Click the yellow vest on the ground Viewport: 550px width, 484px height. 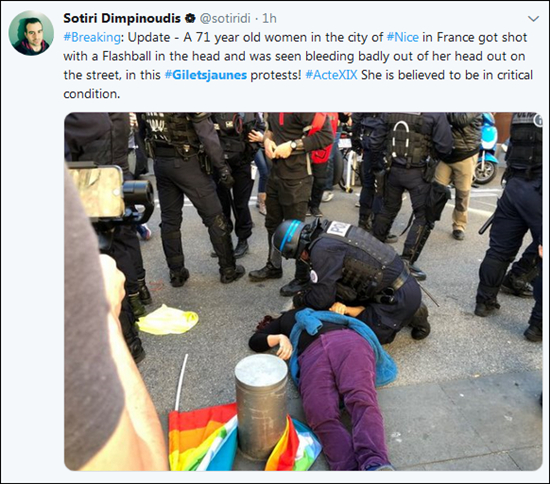(x=168, y=320)
